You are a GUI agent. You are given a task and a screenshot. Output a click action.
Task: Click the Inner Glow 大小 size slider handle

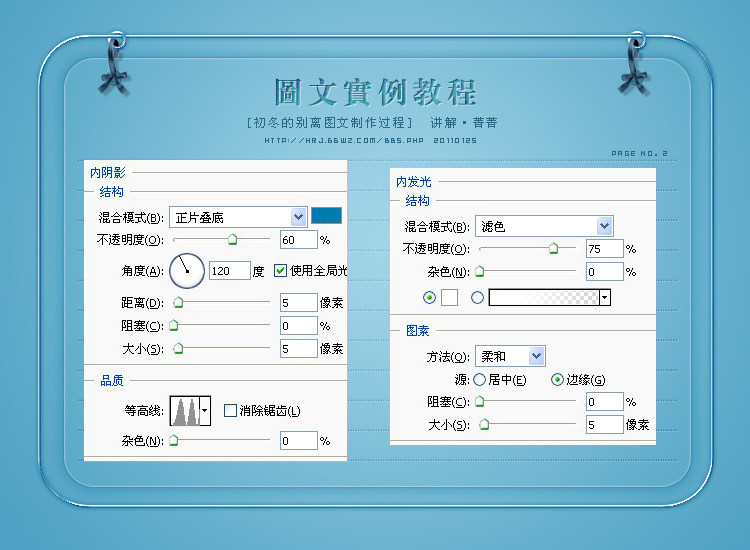click(485, 424)
